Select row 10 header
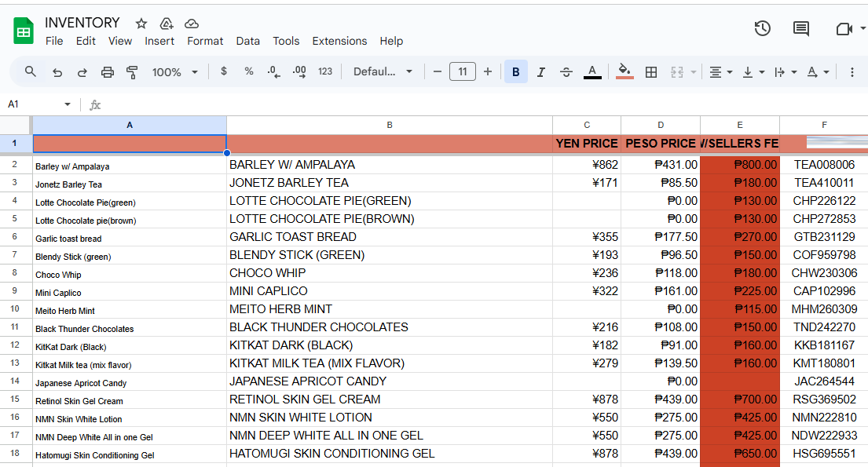 [x=15, y=308]
